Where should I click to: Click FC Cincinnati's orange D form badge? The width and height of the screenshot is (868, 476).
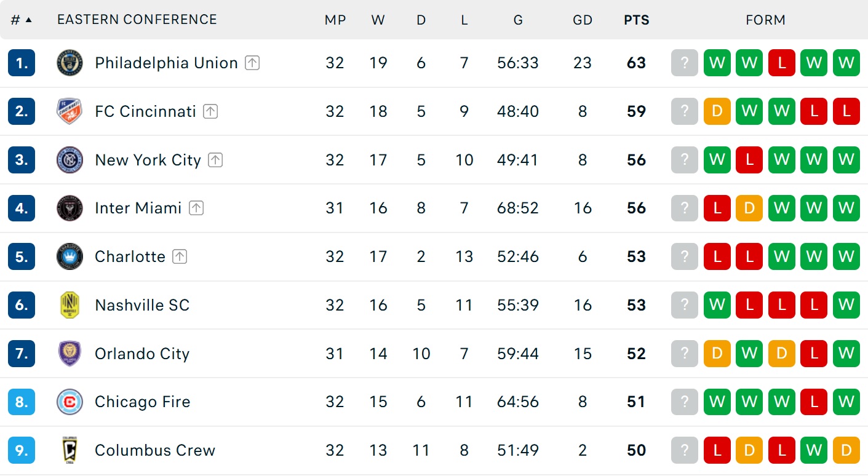pyautogui.click(x=717, y=111)
